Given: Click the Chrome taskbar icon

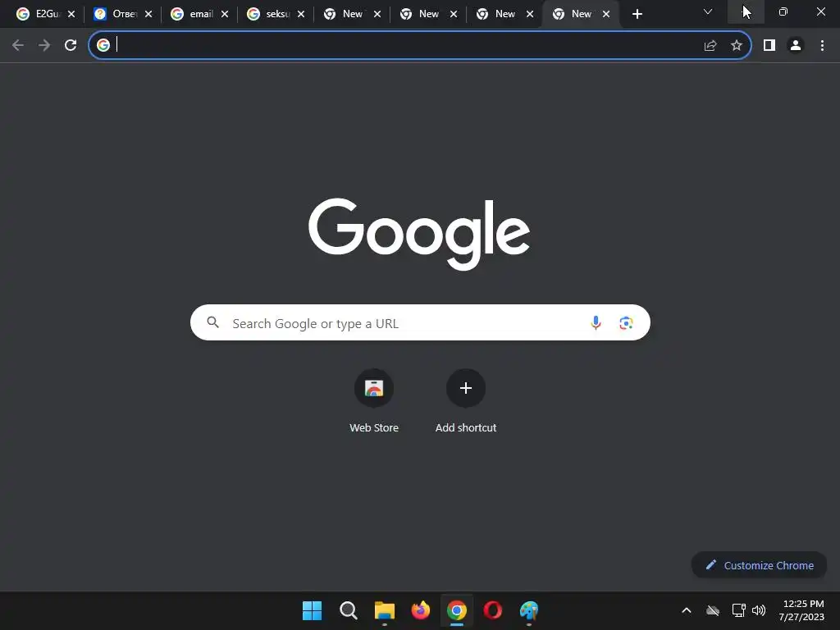Looking at the screenshot, I should pyautogui.click(x=456, y=610).
